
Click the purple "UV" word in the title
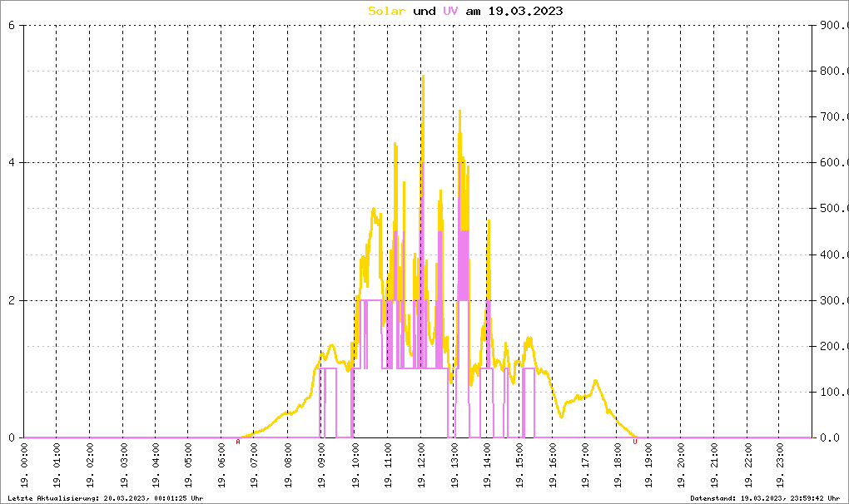(450, 11)
